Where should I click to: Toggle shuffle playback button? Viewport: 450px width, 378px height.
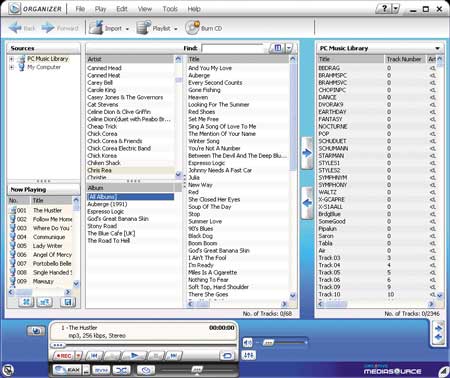[x=121, y=370]
